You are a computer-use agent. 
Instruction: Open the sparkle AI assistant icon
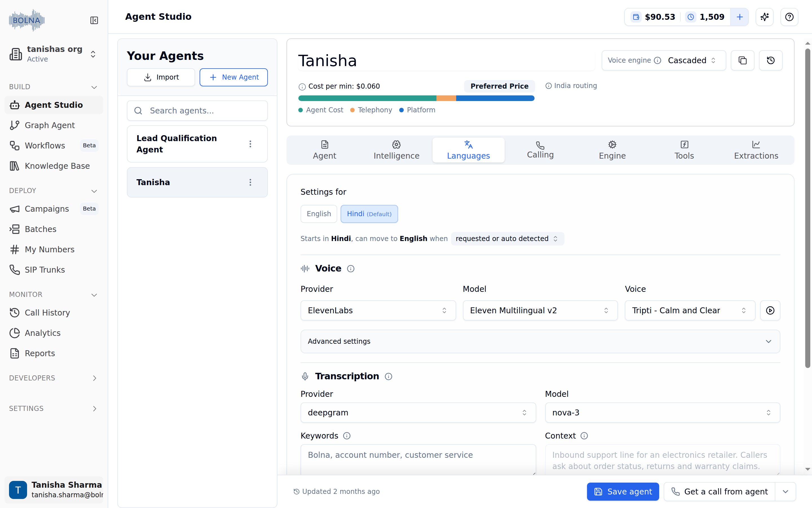pos(765,17)
